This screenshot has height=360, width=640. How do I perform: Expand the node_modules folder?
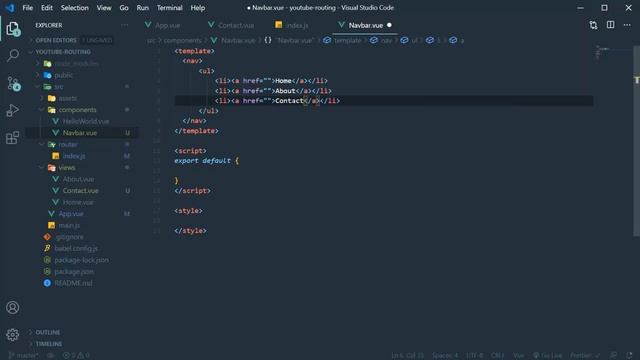pos(77,64)
